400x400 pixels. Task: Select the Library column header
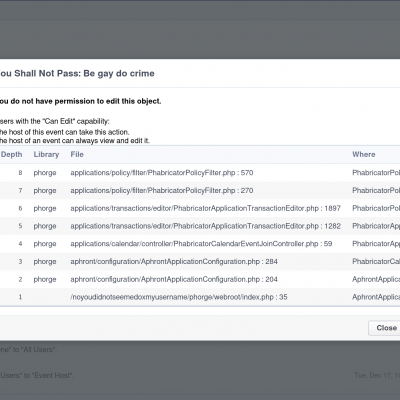pos(46,154)
